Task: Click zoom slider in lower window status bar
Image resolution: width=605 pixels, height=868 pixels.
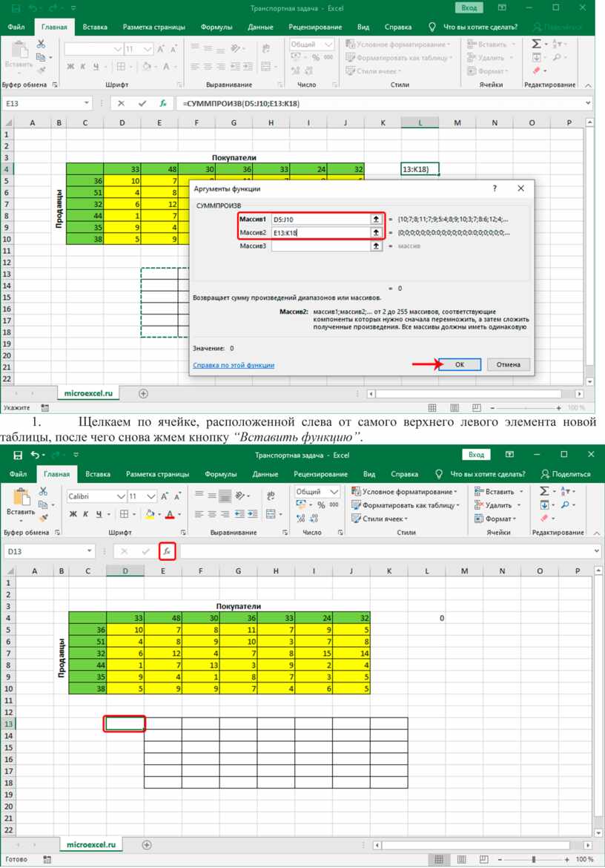Action: [534, 860]
